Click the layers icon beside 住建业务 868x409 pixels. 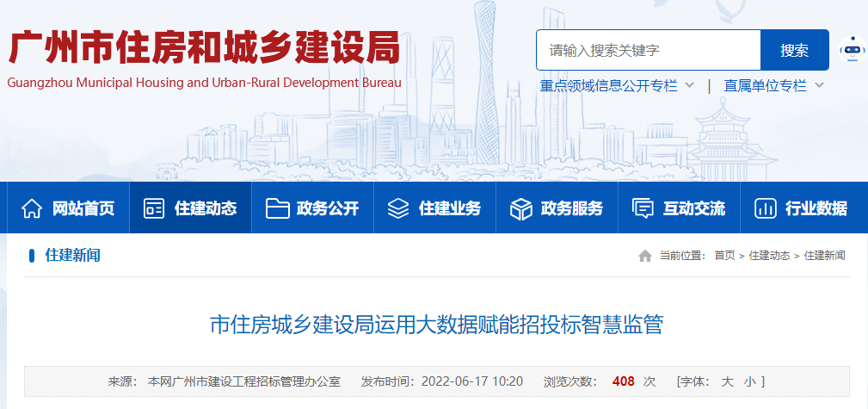[x=398, y=208]
